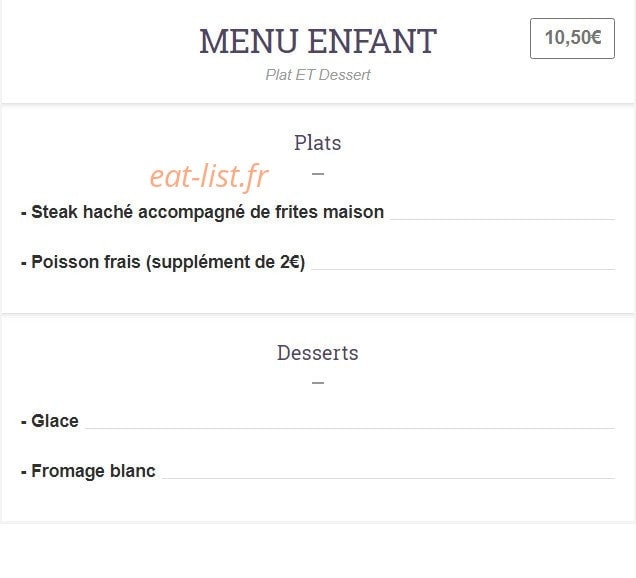Click the line next to Steak haché
The image size is (636, 578).
click(503, 219)
